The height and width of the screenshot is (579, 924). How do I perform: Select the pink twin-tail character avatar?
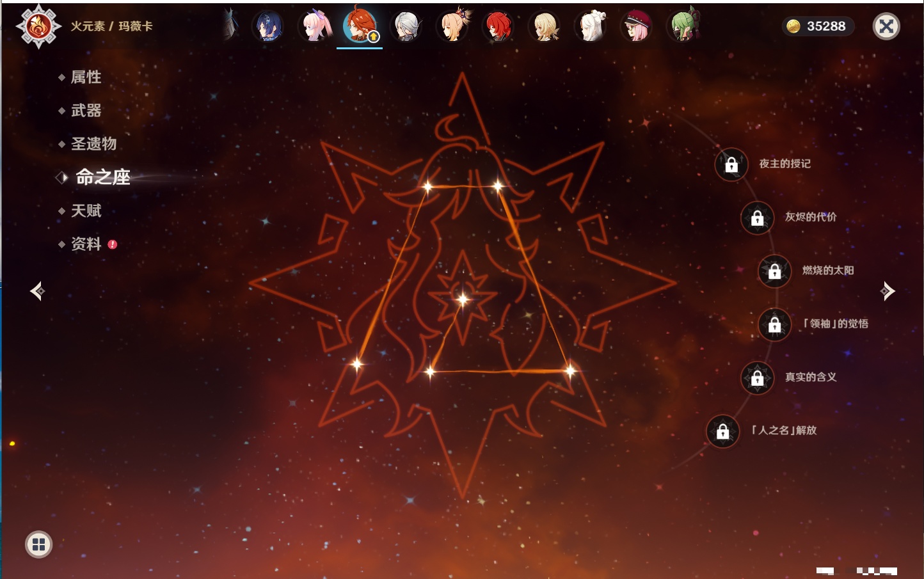coord(315,26)
